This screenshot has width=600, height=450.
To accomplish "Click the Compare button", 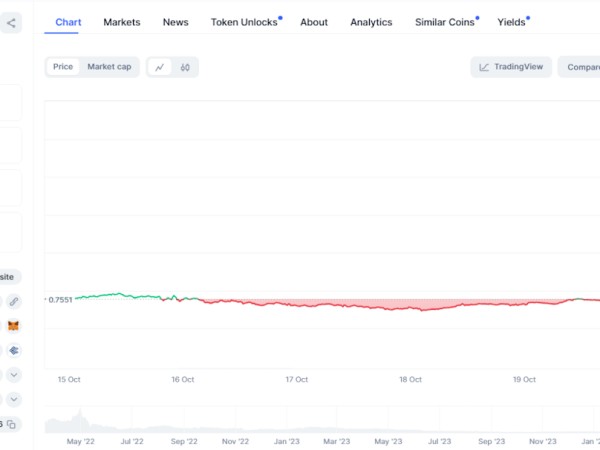I will 579,67.
